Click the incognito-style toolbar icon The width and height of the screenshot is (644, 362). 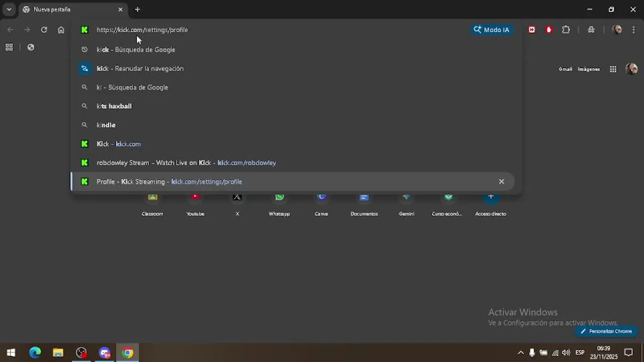tap(591, 30)
